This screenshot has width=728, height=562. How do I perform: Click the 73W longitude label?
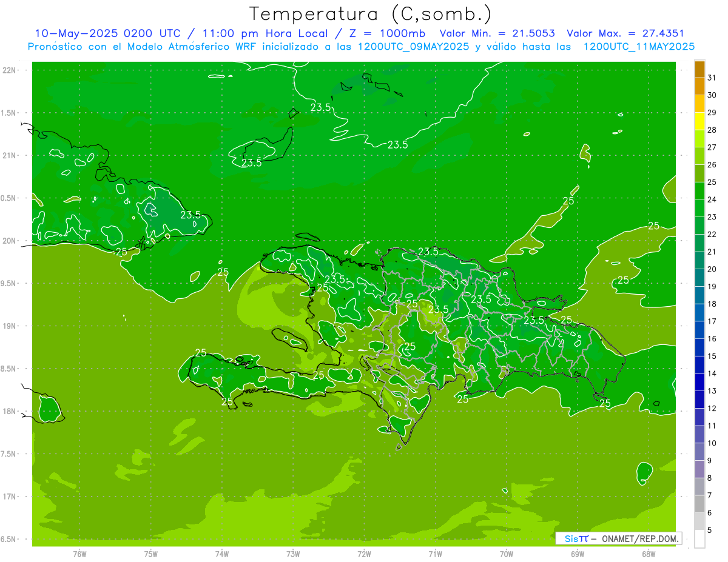[293, 554]
